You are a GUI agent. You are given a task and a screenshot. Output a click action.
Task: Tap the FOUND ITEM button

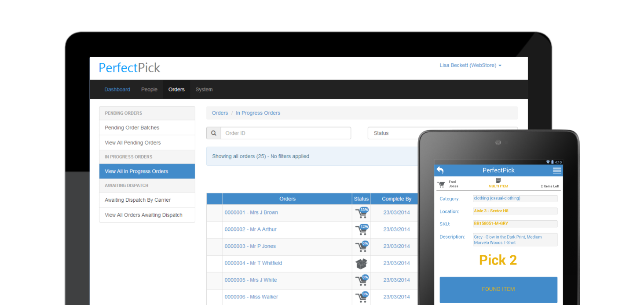point(498,289)
